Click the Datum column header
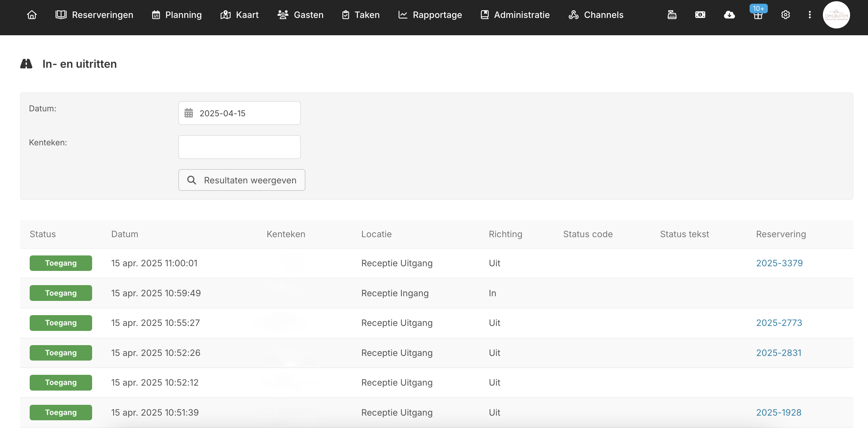 click(125, 234)
